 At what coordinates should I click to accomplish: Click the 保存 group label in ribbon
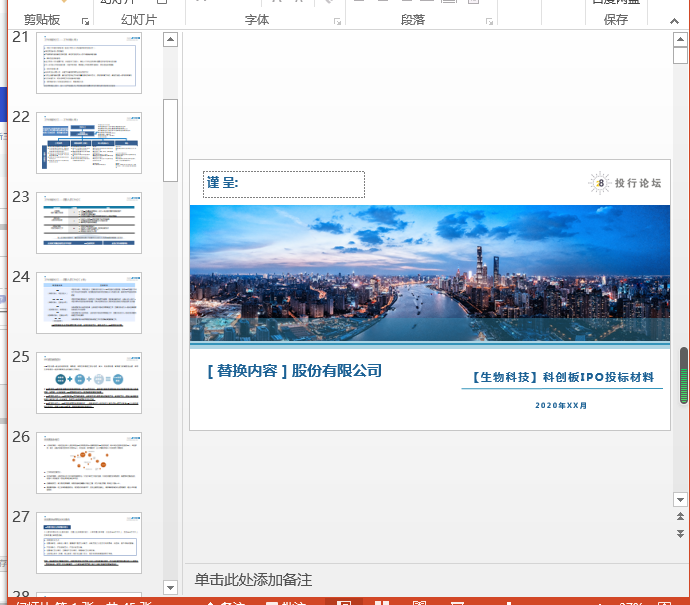tap(616, 20)
